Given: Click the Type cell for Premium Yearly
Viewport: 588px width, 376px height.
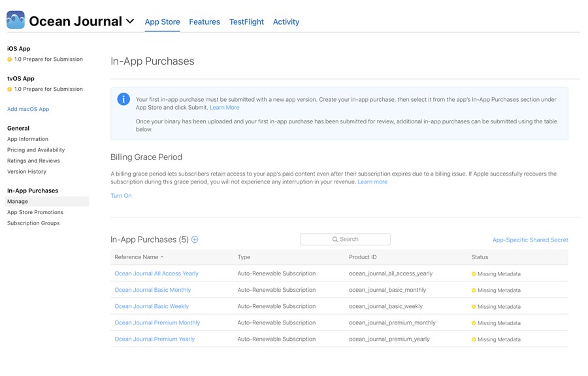Looking at the screenshot, I should click(x=276, y=339).
